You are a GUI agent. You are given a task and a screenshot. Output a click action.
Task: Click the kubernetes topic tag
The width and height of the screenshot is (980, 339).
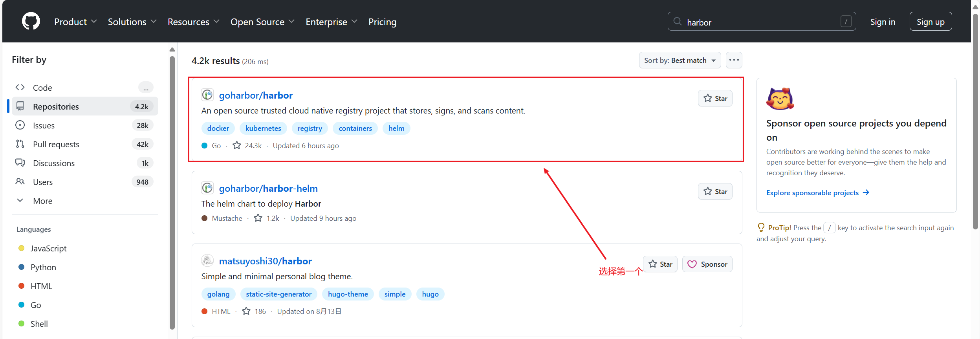click(x=263, y=128)
